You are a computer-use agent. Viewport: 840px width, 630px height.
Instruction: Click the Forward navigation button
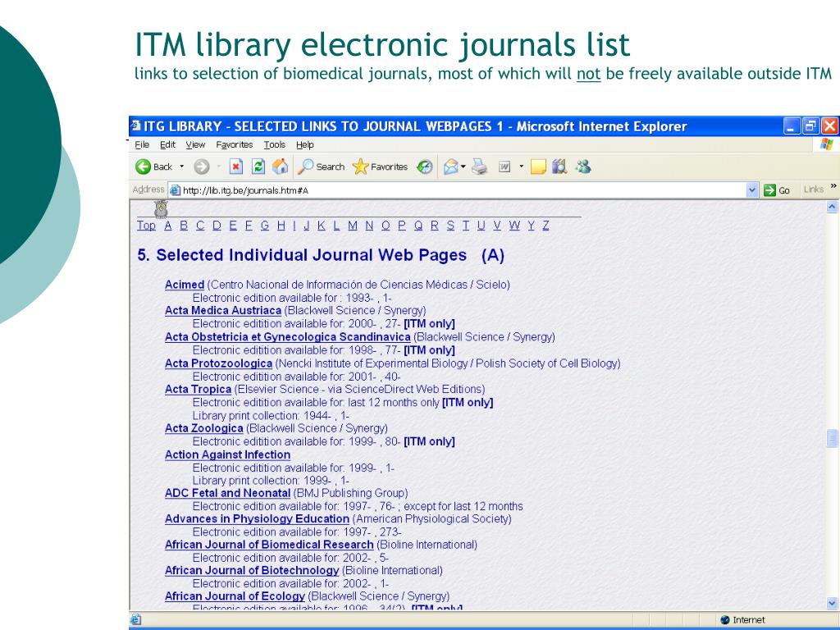tap(202, 167)
